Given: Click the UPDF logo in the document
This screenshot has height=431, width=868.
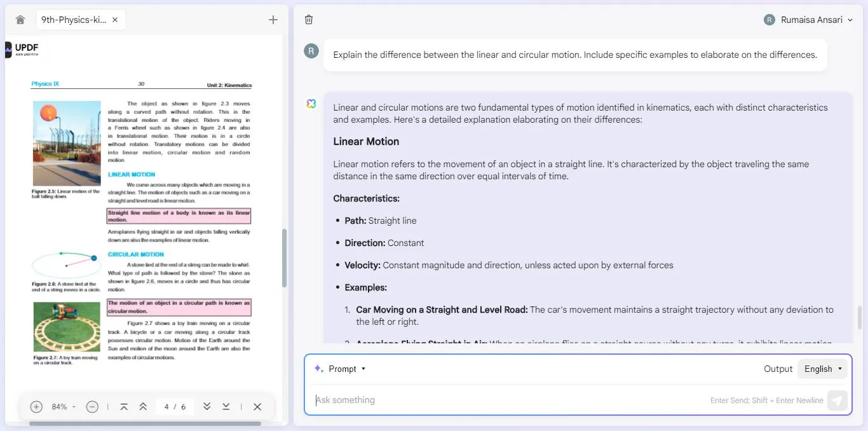Looking at the screenshot, I should pyautogui.click(x=22, y=50).
